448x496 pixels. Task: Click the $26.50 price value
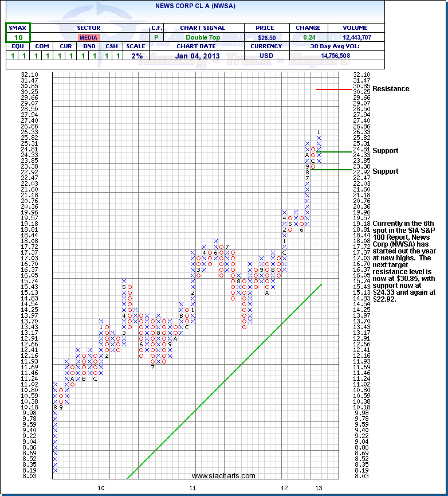click(266, 37)
